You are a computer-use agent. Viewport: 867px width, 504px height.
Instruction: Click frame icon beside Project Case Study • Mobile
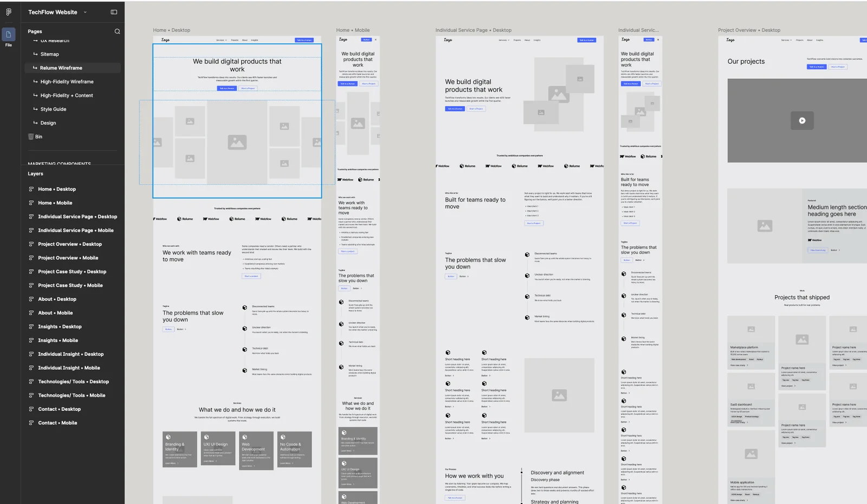(x=31, y=285)
